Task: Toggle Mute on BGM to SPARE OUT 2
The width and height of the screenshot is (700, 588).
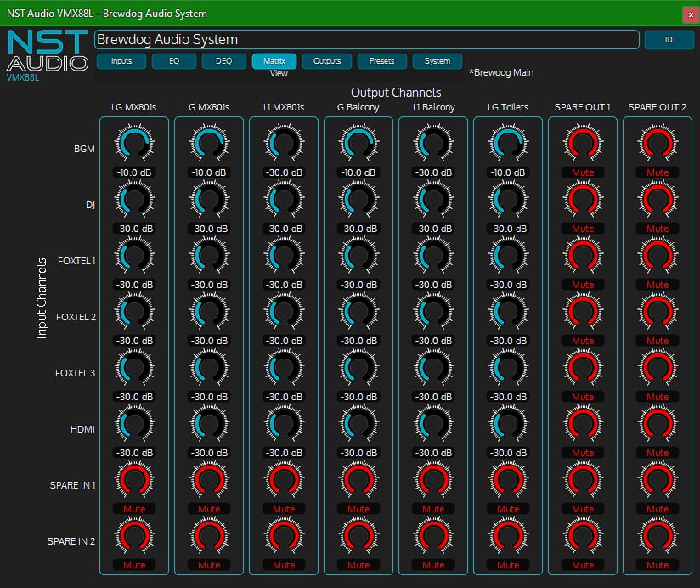Action: click(x=658, y=172)
